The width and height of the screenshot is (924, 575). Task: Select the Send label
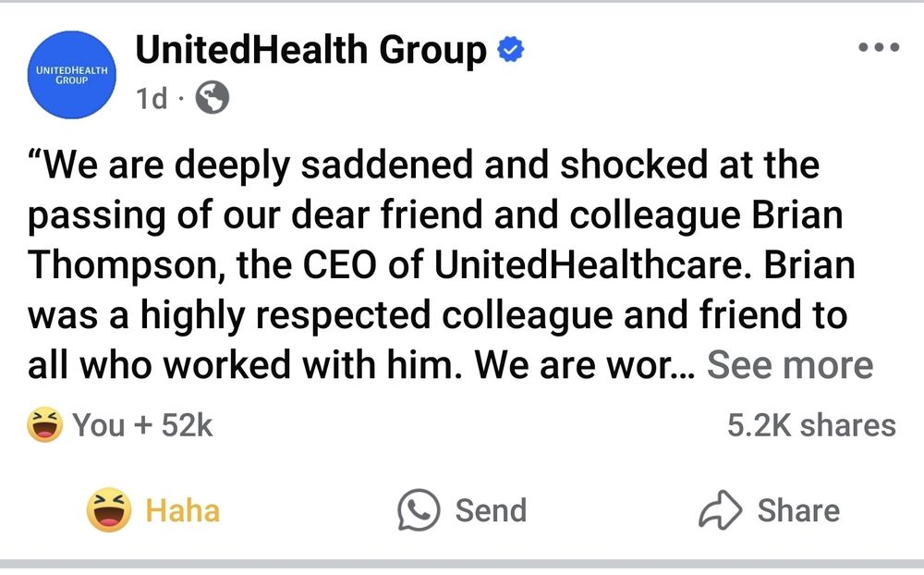pos(491,510)
